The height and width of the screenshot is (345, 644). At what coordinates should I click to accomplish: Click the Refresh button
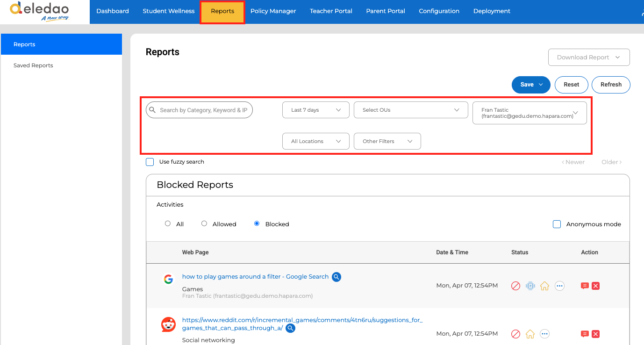(x=611, y=85)
